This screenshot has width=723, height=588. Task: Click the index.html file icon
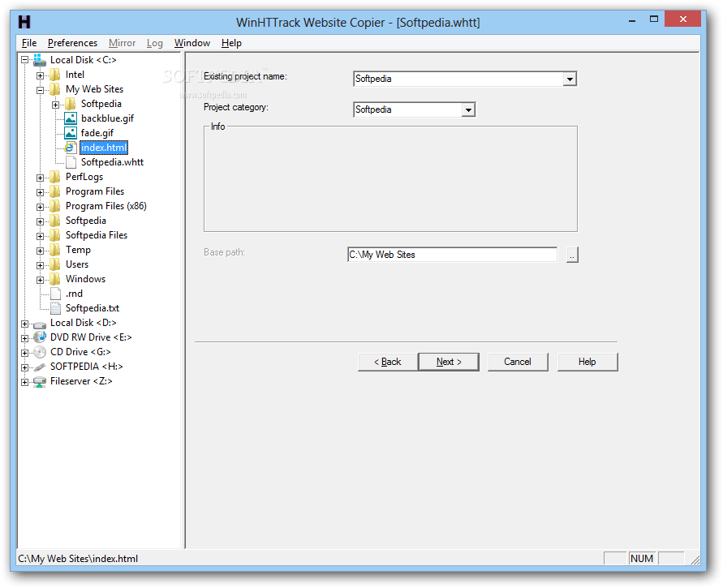[71, 148]
